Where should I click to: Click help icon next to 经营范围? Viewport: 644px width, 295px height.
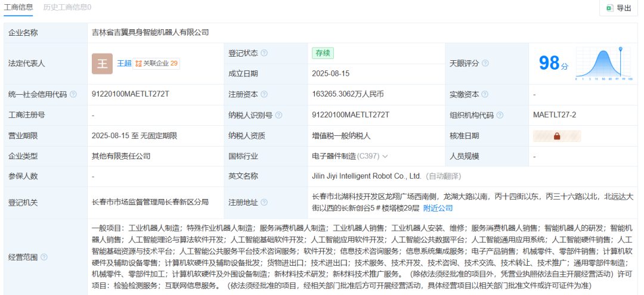click(x=44, y=257)
